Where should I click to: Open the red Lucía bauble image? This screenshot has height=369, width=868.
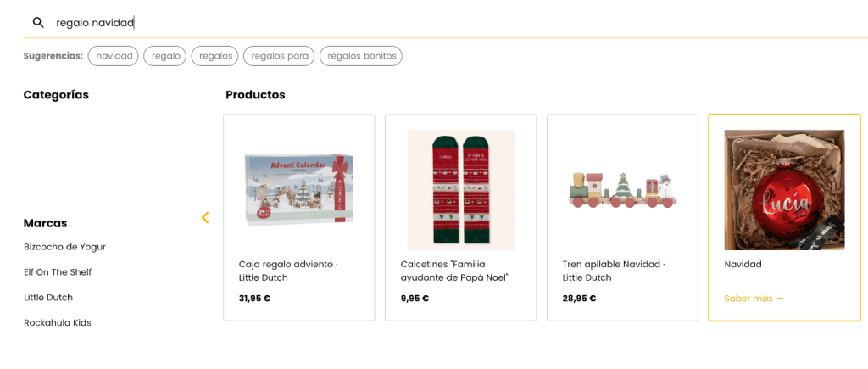784,189
